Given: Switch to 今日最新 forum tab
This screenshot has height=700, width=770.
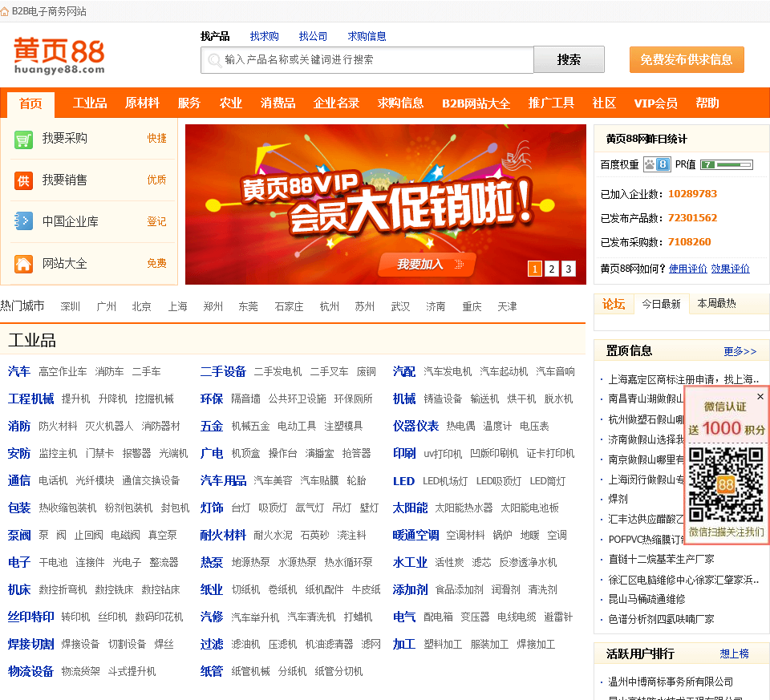Looking at the screenshot, I should [x=662, y=304].
